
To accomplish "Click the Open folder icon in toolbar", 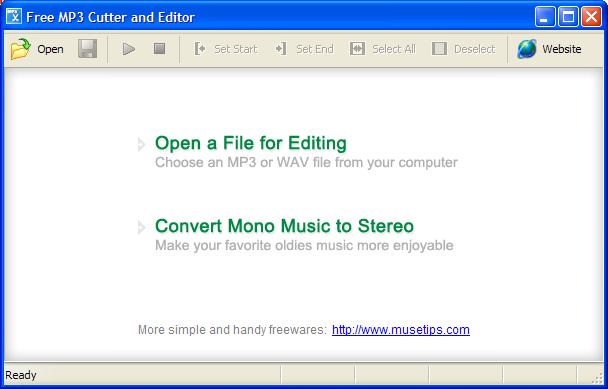I will point(21,49).
